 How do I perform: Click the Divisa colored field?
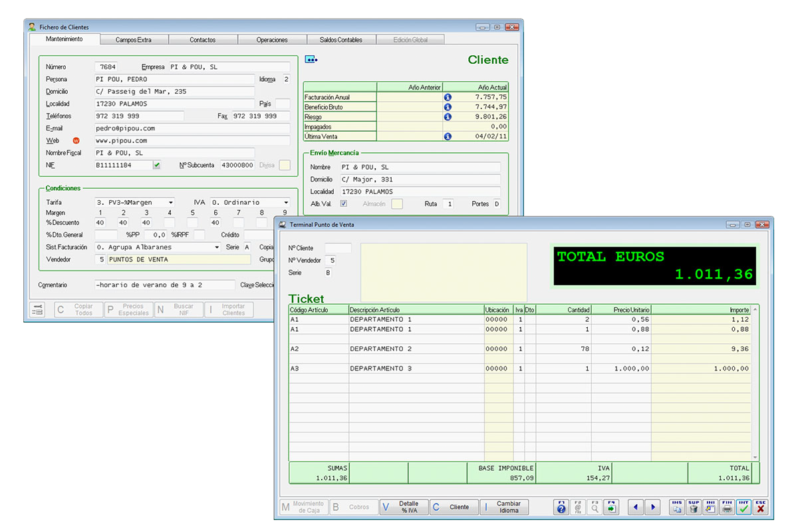pyautogui.click(x=285, y=165)
